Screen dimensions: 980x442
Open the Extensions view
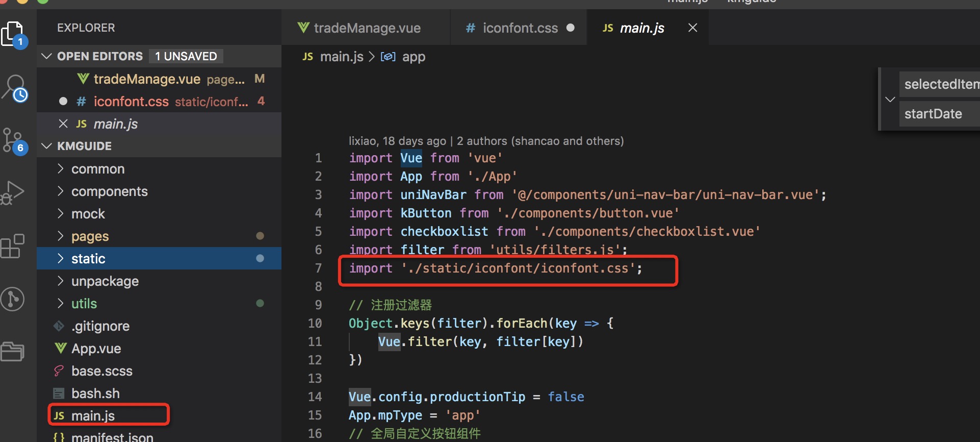[13, 246]
